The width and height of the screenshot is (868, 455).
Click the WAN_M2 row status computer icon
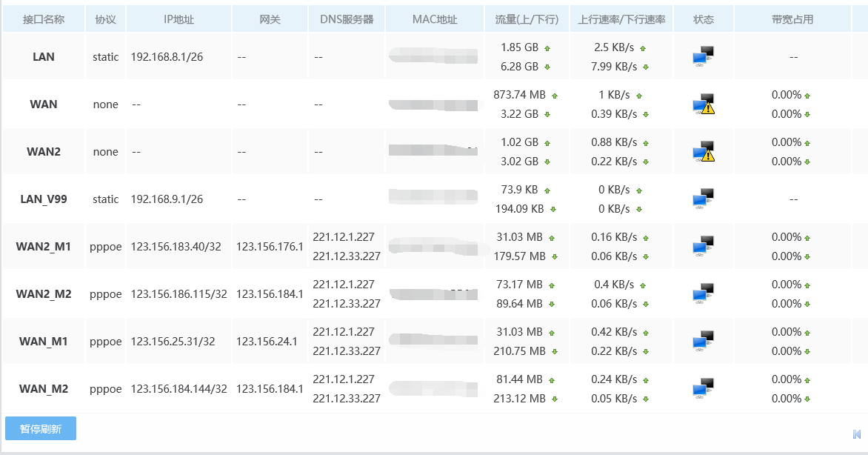704,388
